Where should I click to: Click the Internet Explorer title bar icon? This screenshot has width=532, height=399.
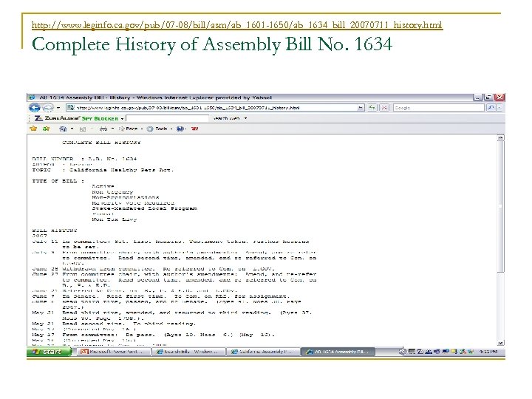[x=32, y=98]
